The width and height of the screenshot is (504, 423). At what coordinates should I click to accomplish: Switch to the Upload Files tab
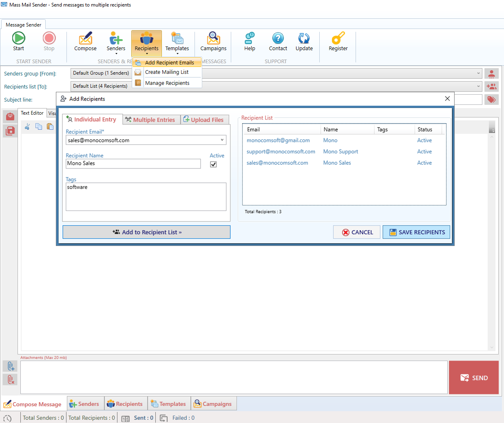coord(204,120)
